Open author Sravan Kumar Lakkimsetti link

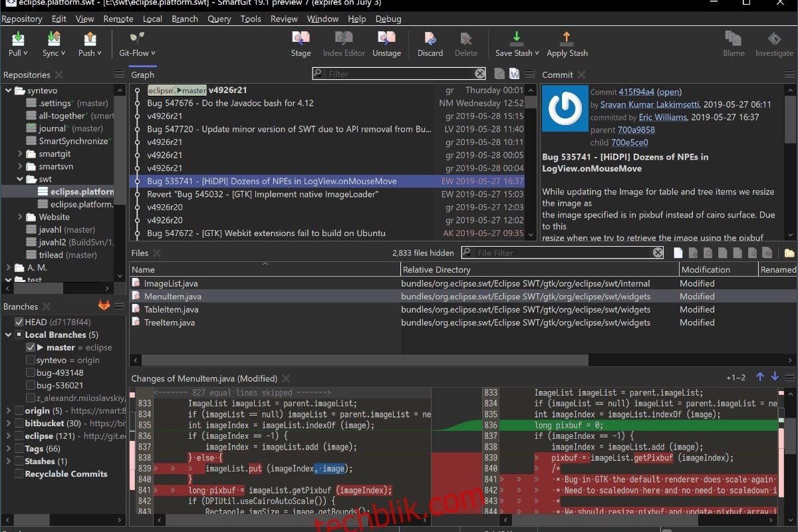click(x=650, y=104)
